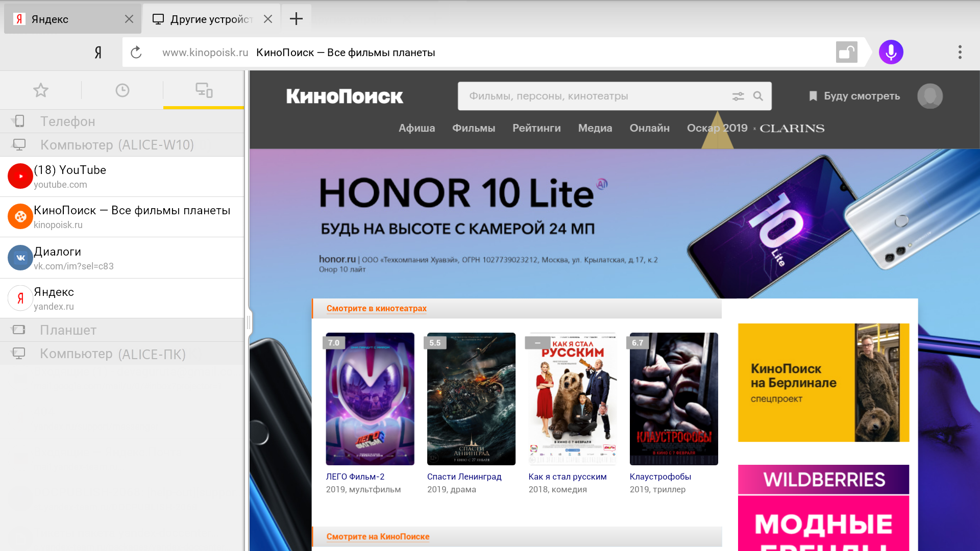Open the Медиа menu
This screenshot has height=551, width=980.
coord(595,128)
